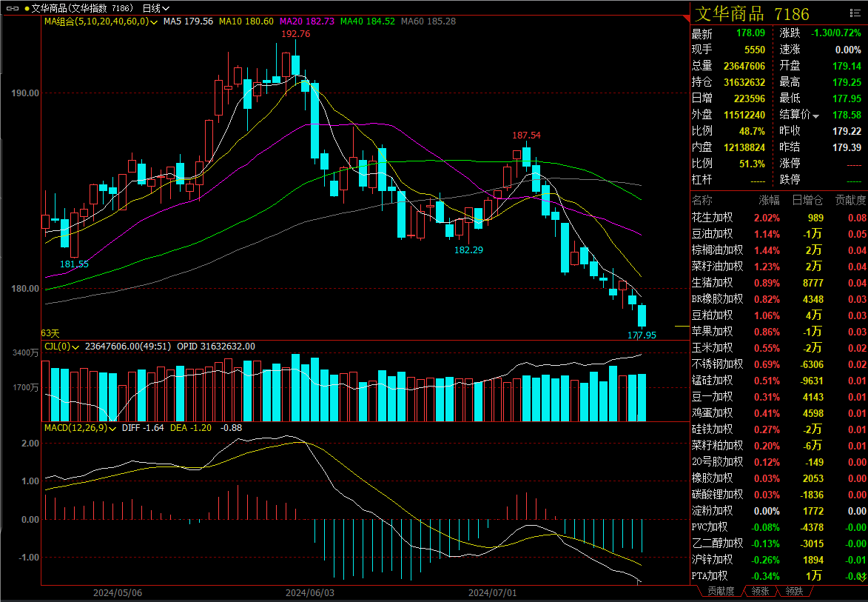
Task: Sort by the 名称 column header
Action: point(702,201)
